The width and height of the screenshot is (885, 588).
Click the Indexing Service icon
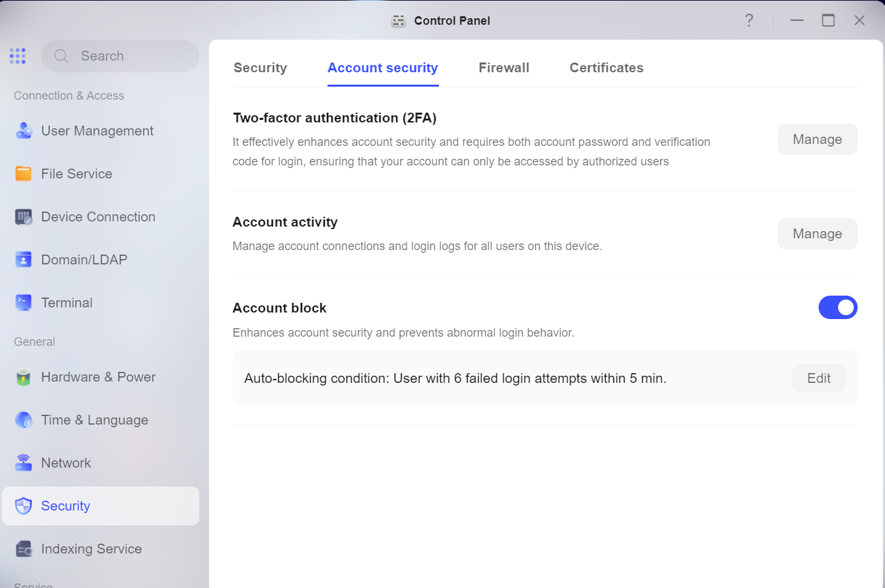coord(23,549)
